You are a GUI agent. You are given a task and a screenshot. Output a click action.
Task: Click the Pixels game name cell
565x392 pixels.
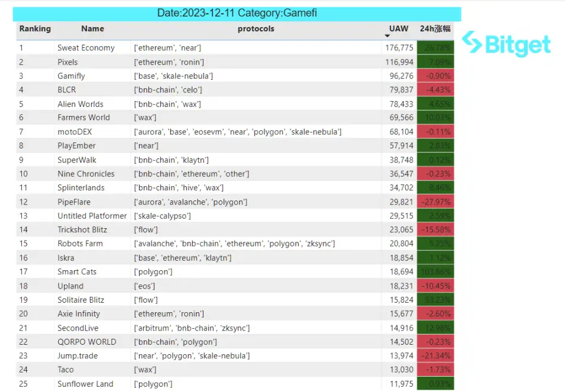pos(67,62)
